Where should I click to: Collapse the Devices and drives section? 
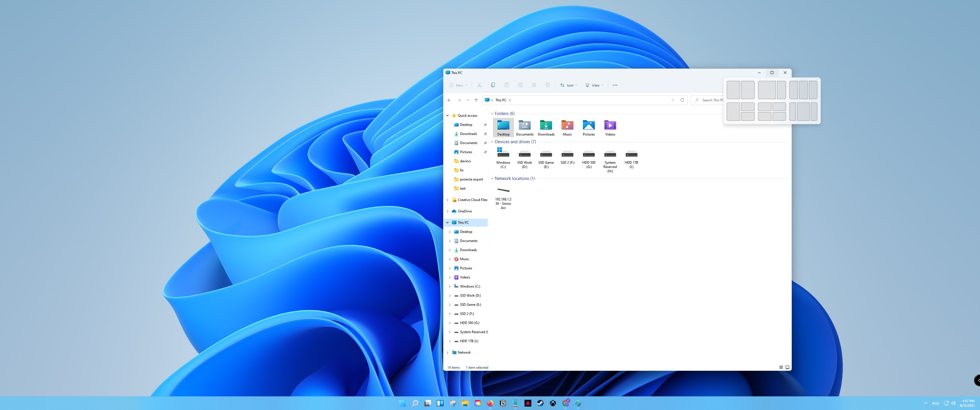click(x=492, y=142)
